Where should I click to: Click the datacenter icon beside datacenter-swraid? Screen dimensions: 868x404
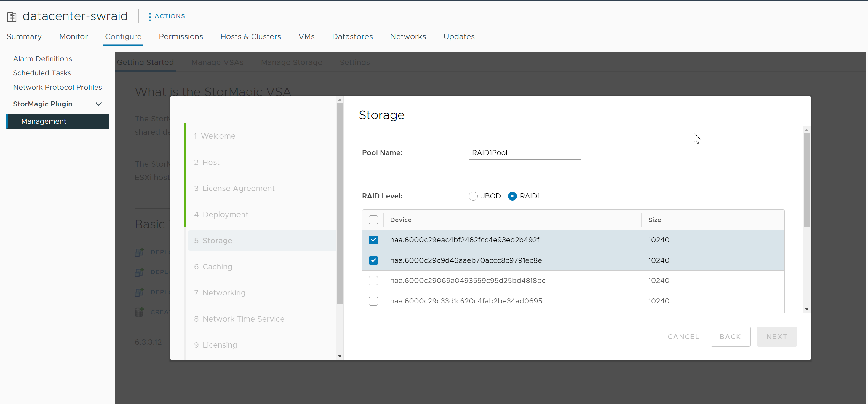click(12, 17)
